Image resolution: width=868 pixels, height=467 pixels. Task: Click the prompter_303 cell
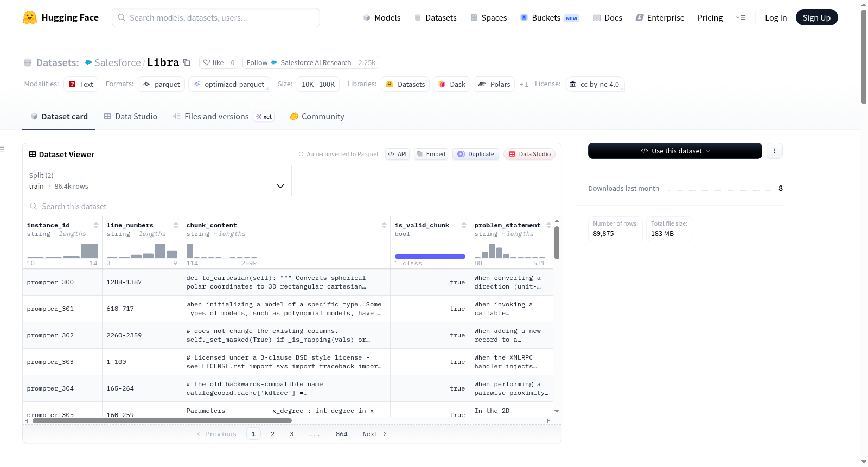point(62,362)
